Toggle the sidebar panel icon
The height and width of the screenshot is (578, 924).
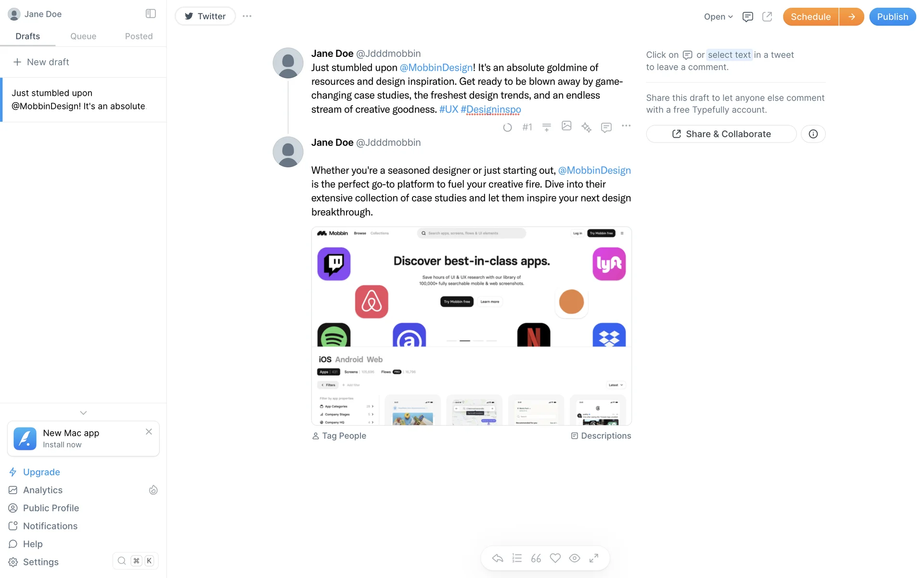tap(151, 13)
